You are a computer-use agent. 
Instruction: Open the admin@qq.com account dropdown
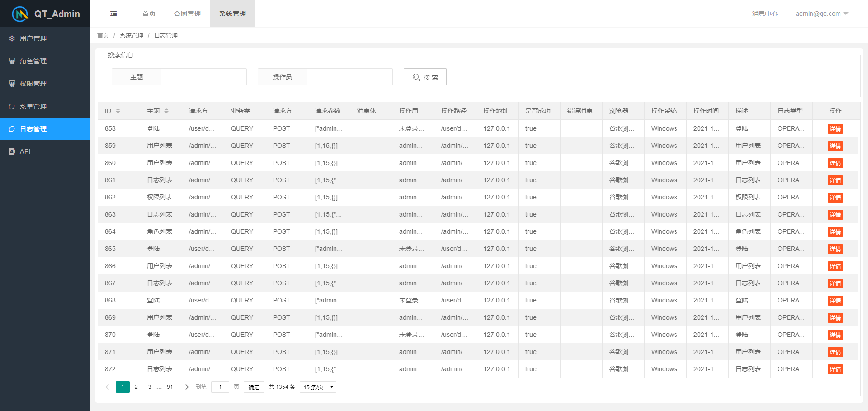coord(821,14)
